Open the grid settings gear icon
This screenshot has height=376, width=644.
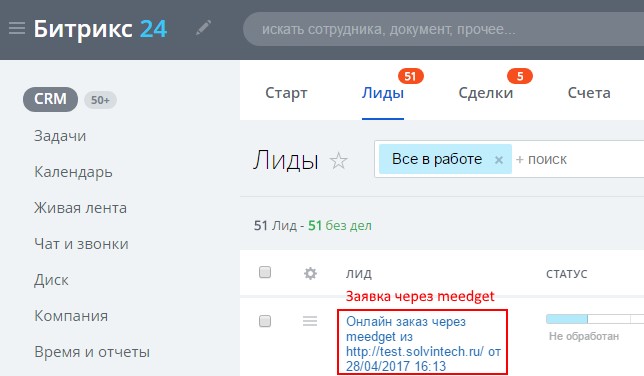pos(310,273)
